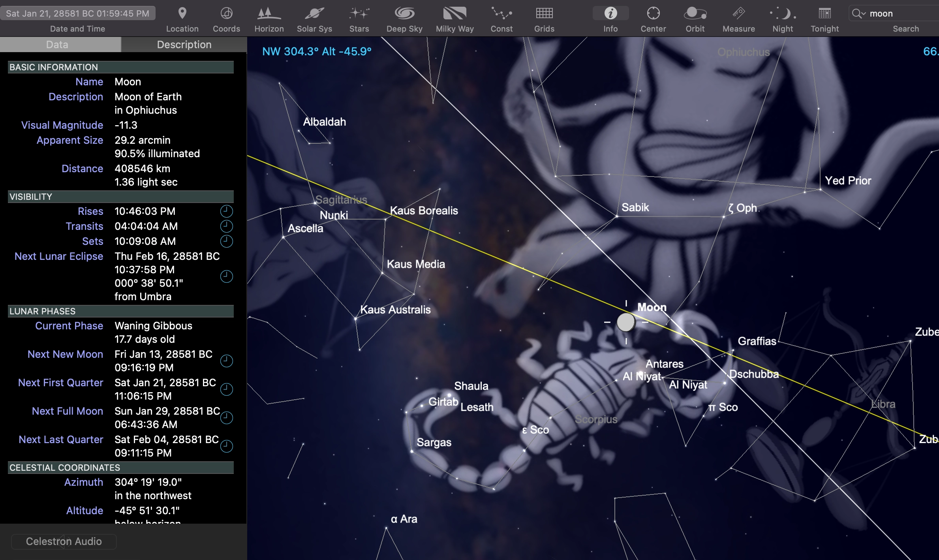
Task: Click the Celestron Audio button
Action: (64, 541)
